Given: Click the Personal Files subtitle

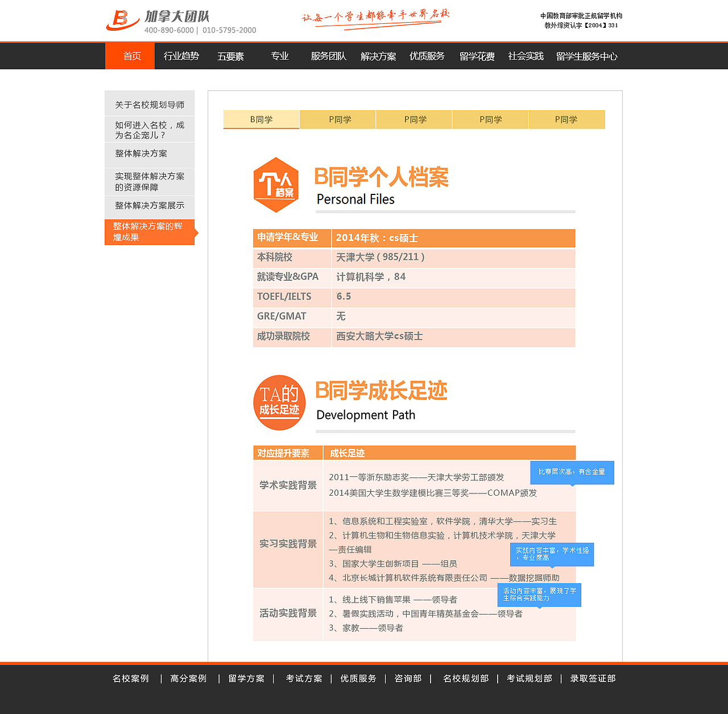Looking at the screenshot, I should (x=355, y=199).
